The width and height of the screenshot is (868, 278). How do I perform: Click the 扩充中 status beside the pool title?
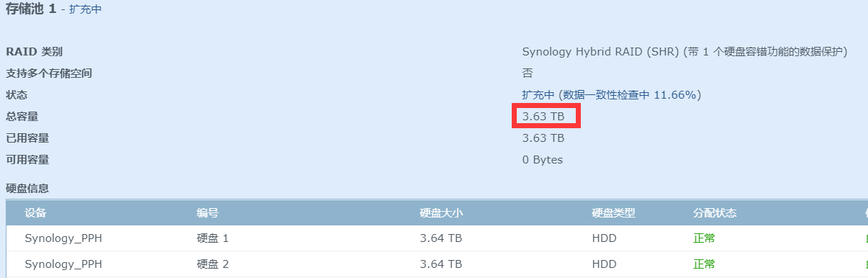[85, 10]
